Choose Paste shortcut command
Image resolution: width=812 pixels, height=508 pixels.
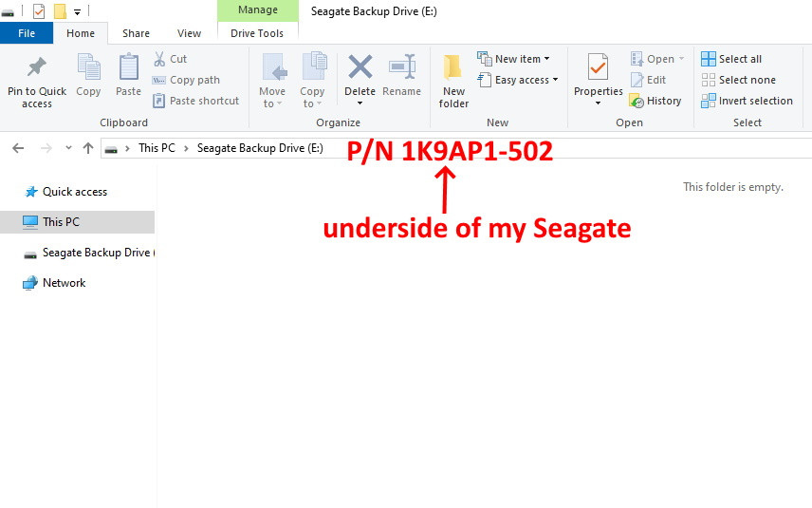[195, 101]
